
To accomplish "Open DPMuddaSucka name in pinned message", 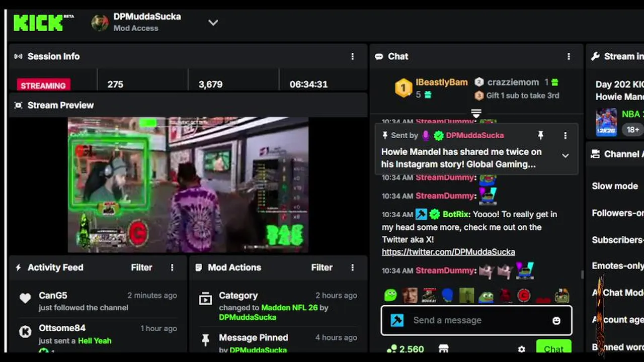I will coord(474,135).
